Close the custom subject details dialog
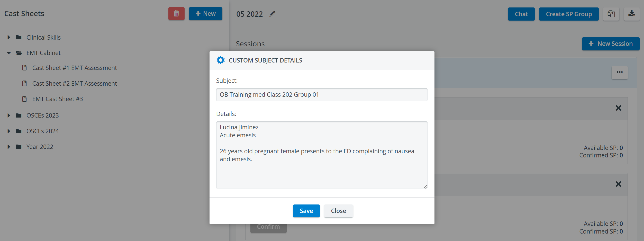 point(338,211)
